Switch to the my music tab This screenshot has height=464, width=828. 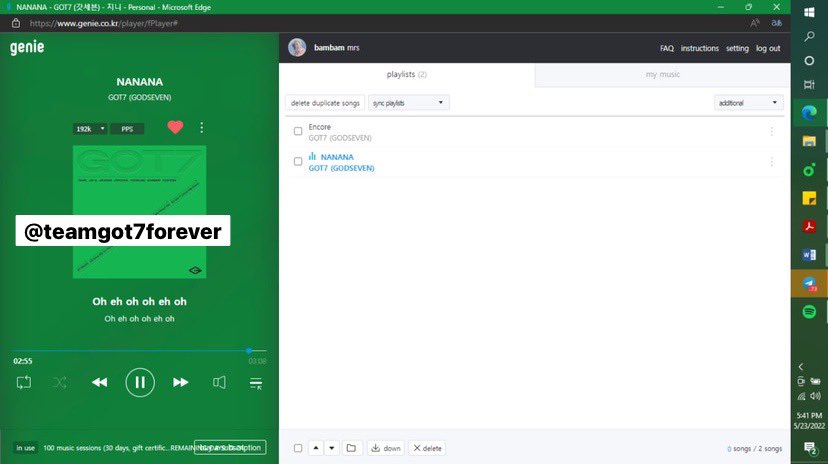point(663,74)
